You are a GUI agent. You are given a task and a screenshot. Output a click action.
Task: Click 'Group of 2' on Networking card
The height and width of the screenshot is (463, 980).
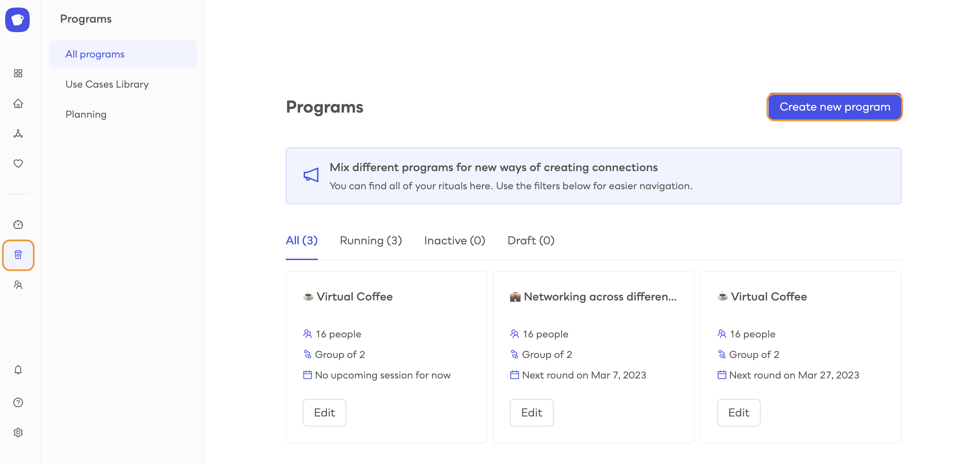pyautogui.click(x=547, y=354)
